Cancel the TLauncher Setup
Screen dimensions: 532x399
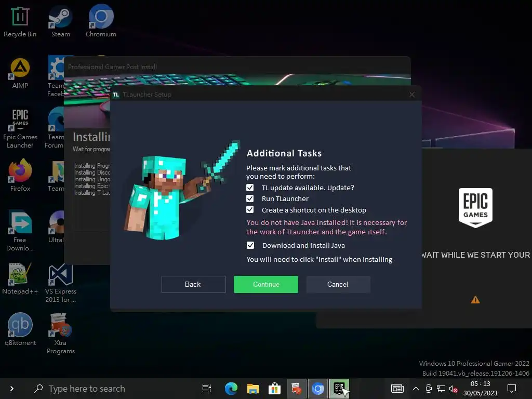pyautogui.click(x=338, y=284)
